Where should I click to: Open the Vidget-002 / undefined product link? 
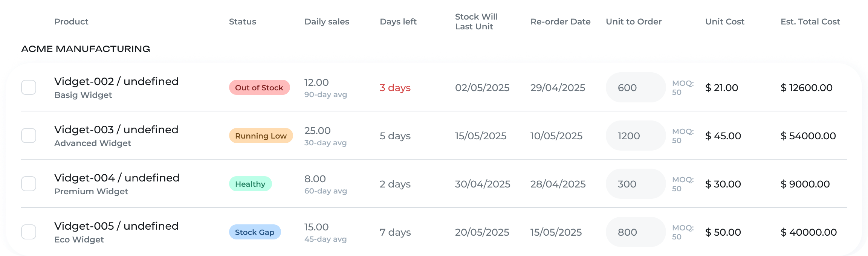pos(116,81)
